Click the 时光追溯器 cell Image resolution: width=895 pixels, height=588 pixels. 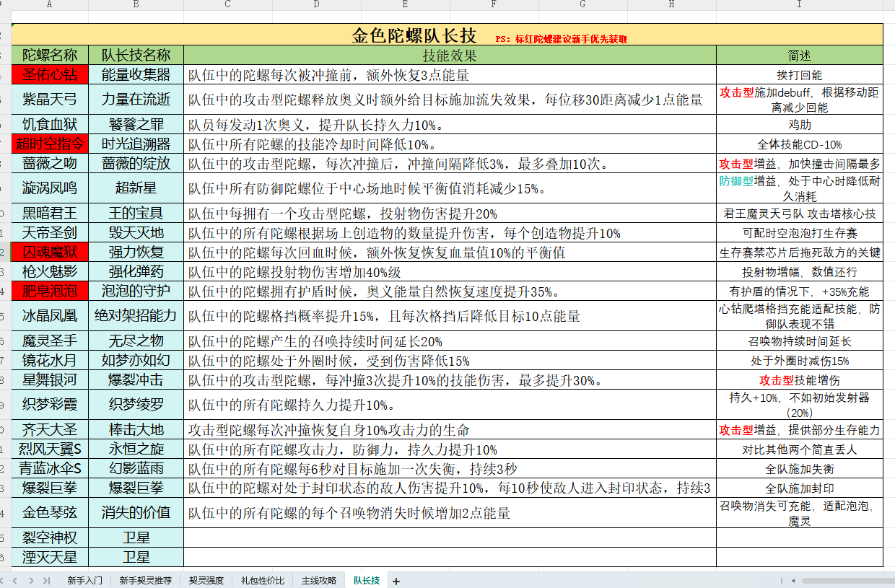[136, 144]
